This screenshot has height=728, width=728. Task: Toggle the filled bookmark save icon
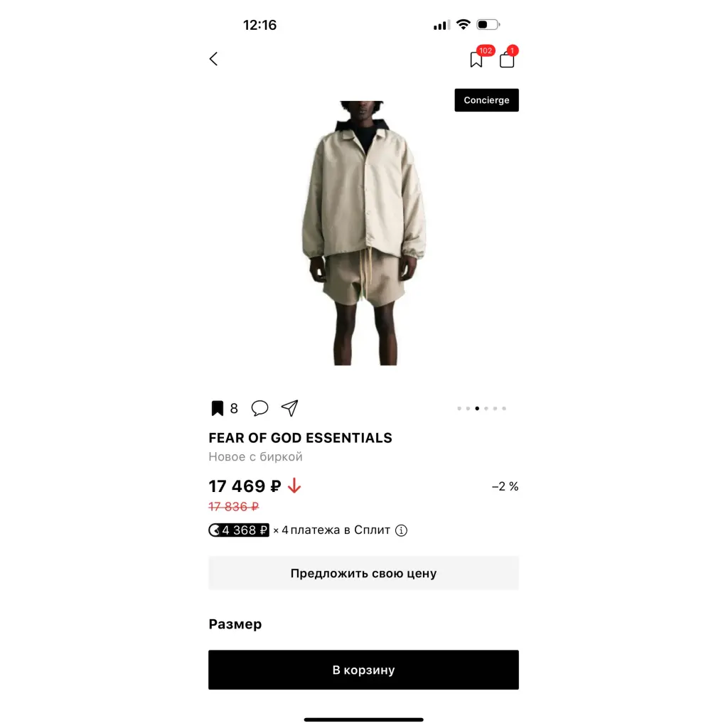click(217, 409)
